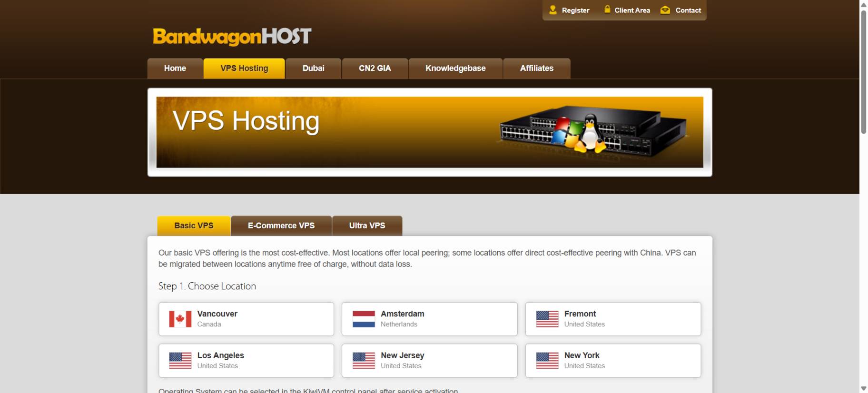Choose the Vancouver location name

[x=217, y=314]
